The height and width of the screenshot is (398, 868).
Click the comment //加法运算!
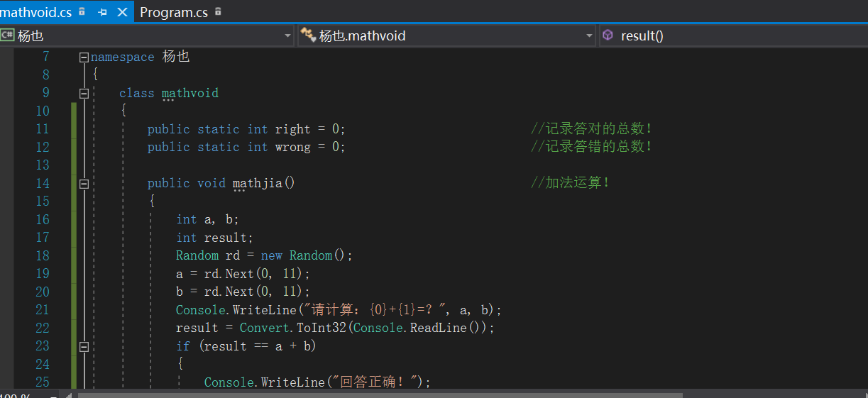571,183
